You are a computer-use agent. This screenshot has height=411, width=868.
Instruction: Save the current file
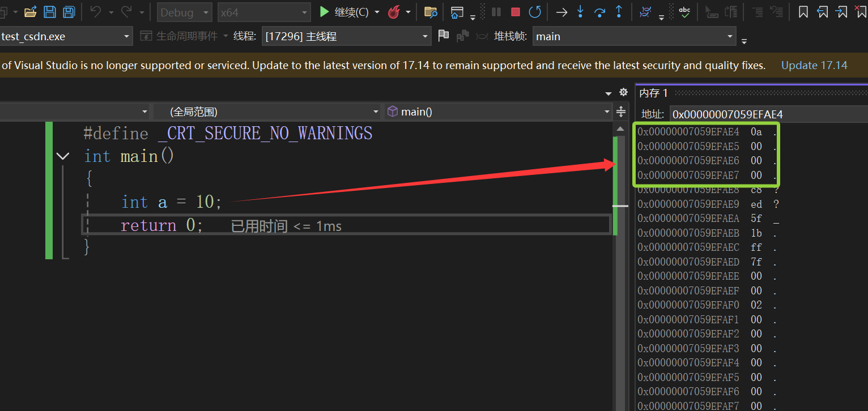(50, 12)
